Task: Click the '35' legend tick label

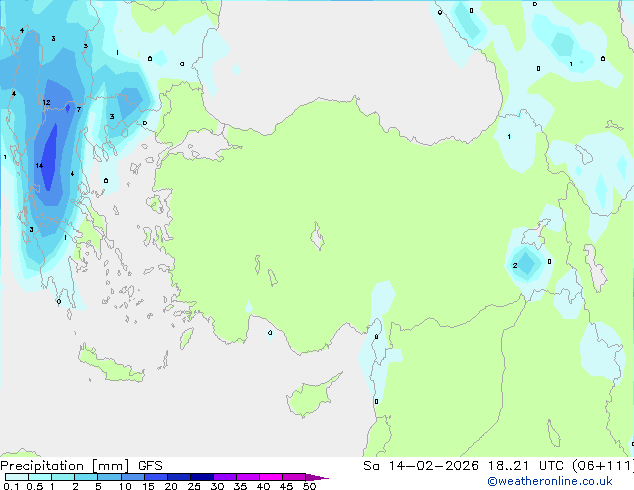Action: click(x=240, y=486)
